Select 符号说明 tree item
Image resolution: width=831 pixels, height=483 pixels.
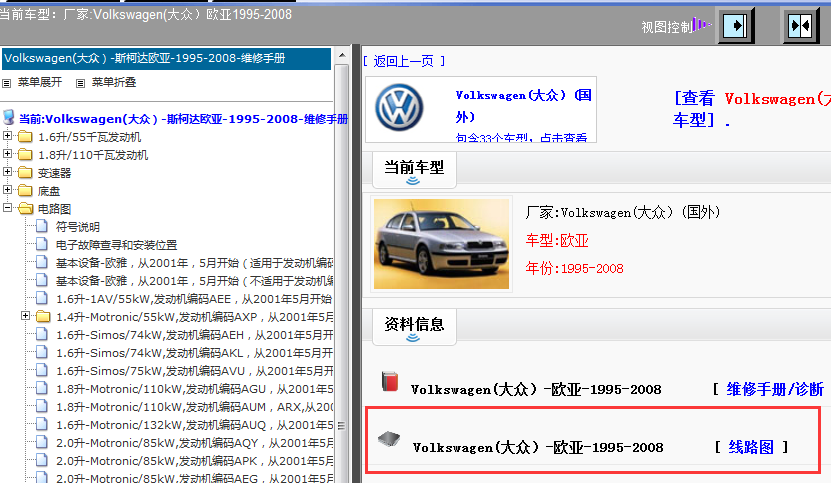[x=78, y=227]
